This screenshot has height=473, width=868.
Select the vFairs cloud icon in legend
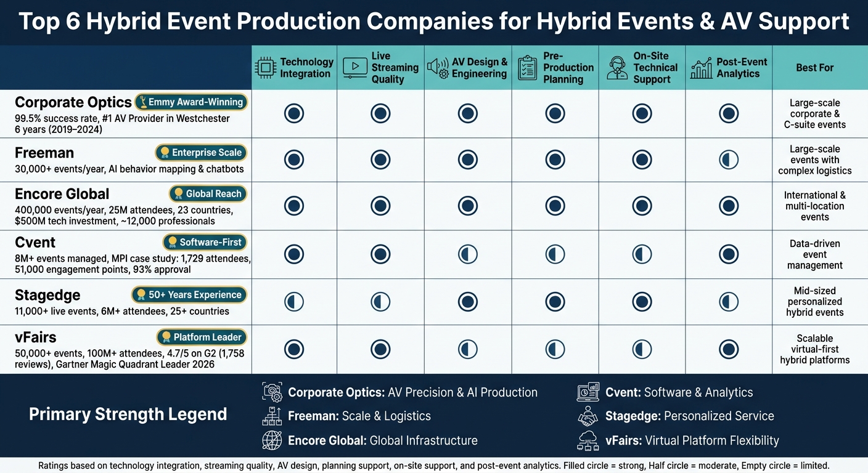588,440
